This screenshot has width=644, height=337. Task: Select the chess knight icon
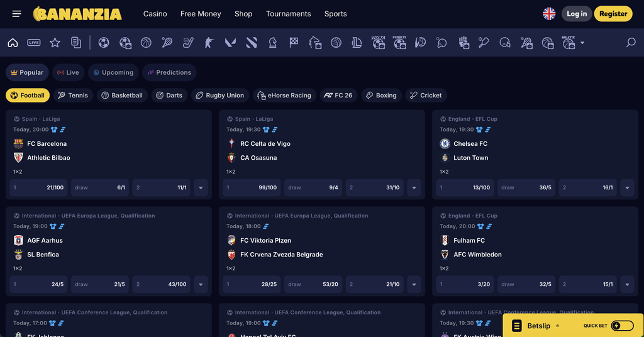pyautogui.click(x=273, y=43)
